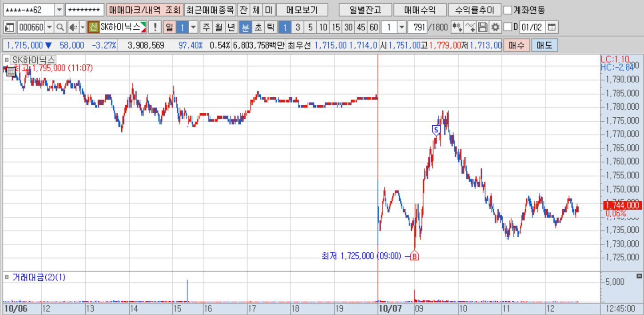Switch chart to 주 weekly period
This screenshot has height=315, width=644.
pyautogui.click(x=206, y=27)
